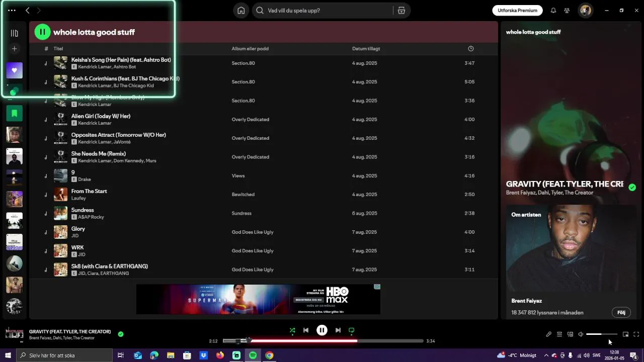Open the Liked Songs heart tile
The height and width of the screenshot is (362, 644).
[14, 70]
